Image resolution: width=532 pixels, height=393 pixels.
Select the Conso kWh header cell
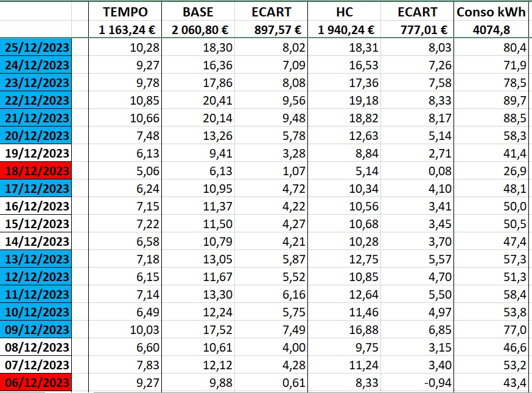[491, 12]
